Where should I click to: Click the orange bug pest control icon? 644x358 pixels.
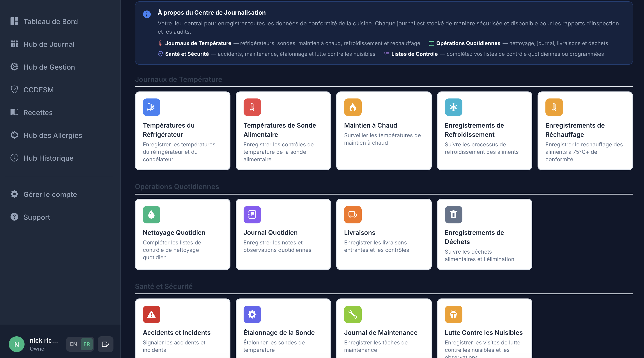coord(453,314)
